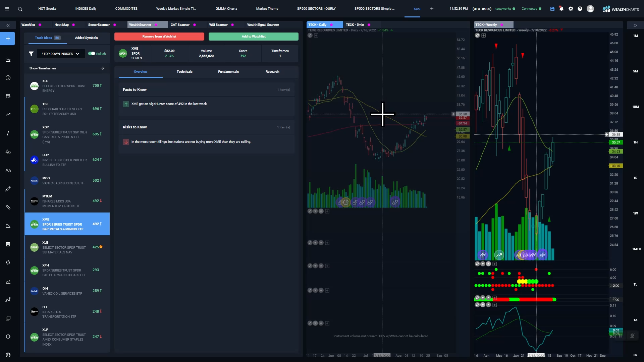This screenshot has width=644, height=362.
Task: Click the blue plus button in left sidebar
Action: click(8, 39)
